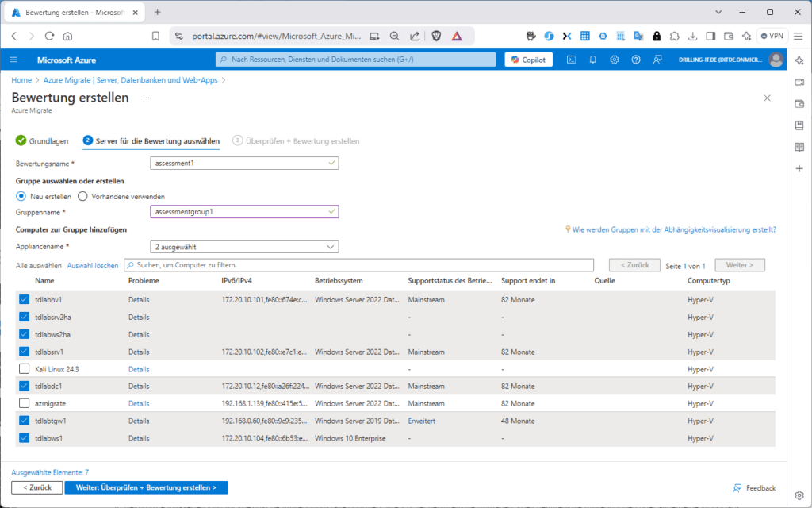Open the Azure Migrate breadcrumb link
Viewport: 812px width, 508px height.
coord(131,80)
